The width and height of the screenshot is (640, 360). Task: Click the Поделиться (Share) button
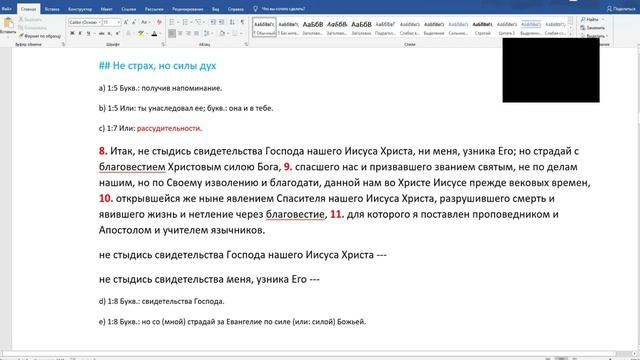tap(621, 9)
